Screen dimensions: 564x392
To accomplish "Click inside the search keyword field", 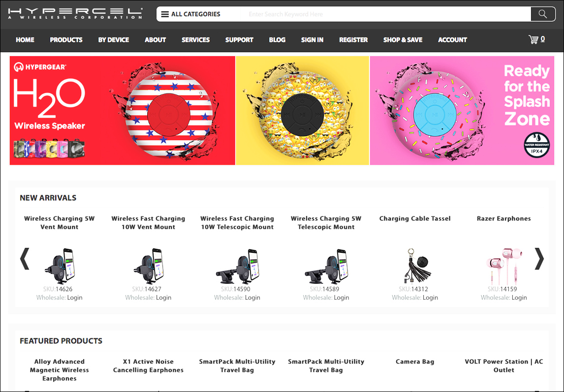I will click(x=384, y=14).
